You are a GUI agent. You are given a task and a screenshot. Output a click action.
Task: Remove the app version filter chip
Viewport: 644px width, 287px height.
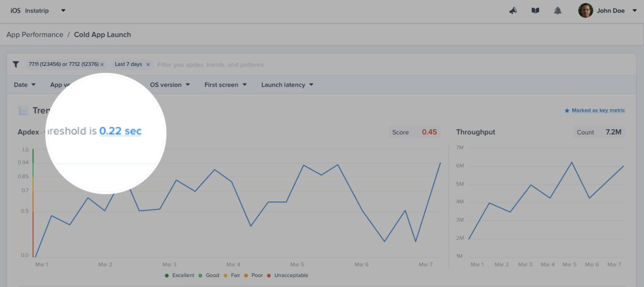[x=102, y=65]
